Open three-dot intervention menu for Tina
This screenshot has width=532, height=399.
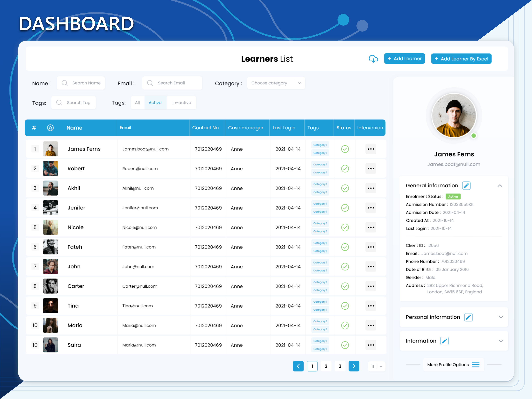tap(371, 306)
